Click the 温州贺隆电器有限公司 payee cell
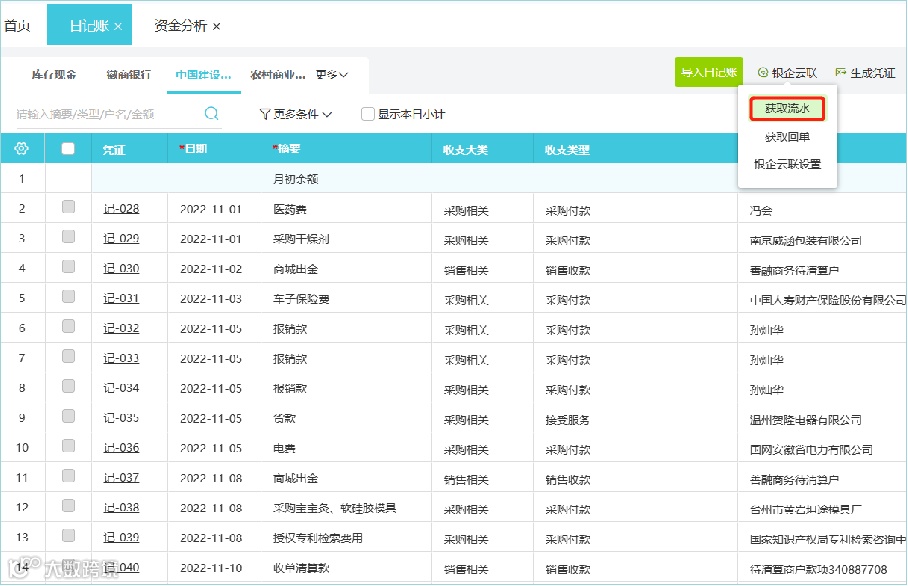The height and width of the screenshot is (586, 908). tap(806, 420)
